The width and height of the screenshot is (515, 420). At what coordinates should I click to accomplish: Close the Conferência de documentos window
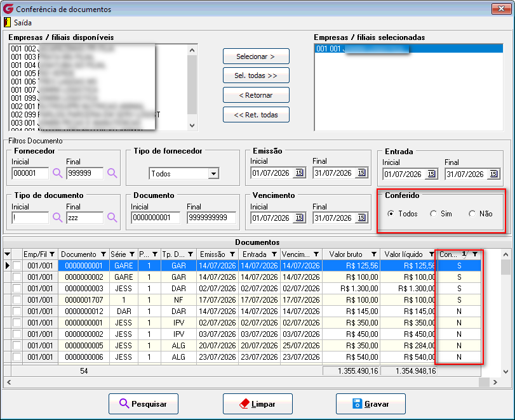click(x=501, y=8)
